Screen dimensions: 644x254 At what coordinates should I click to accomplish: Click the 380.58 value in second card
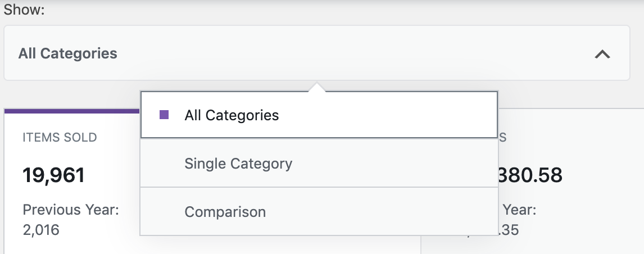[530, 175]
